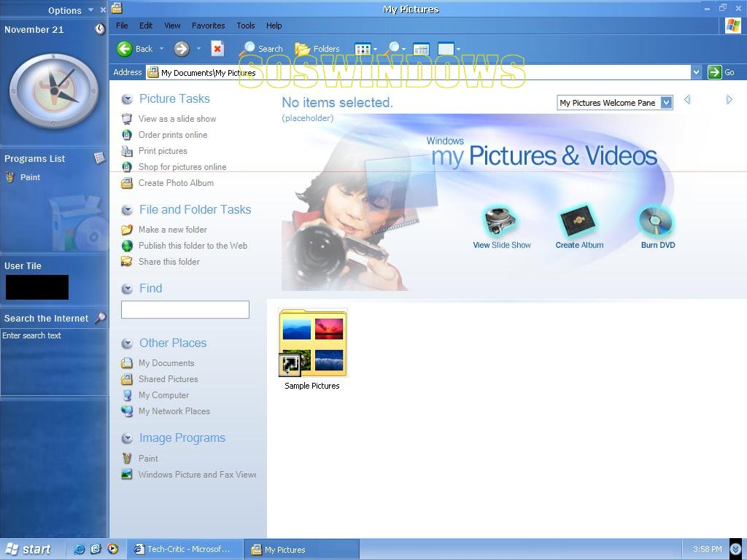
Task: Click Share this folder
Action: tap(169, 262)
